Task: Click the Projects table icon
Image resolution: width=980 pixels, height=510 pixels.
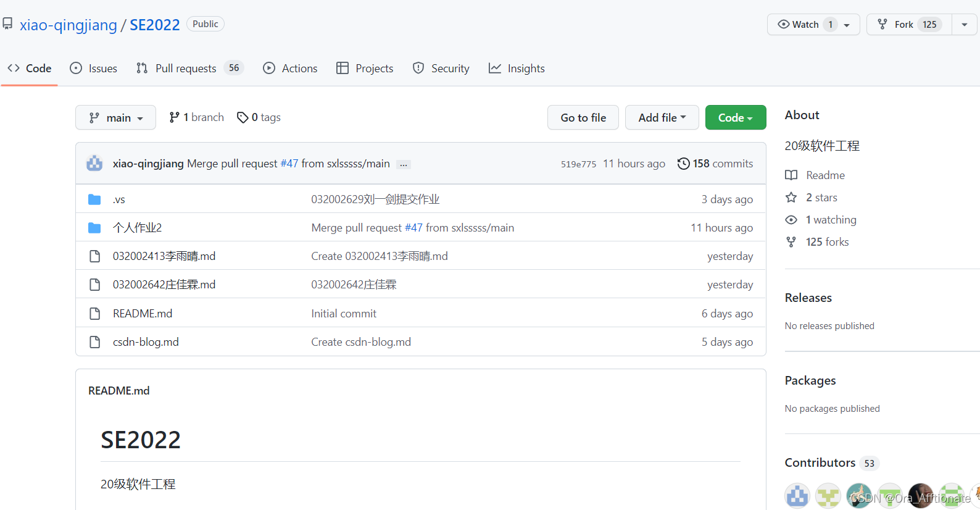Action: point(343,68)
